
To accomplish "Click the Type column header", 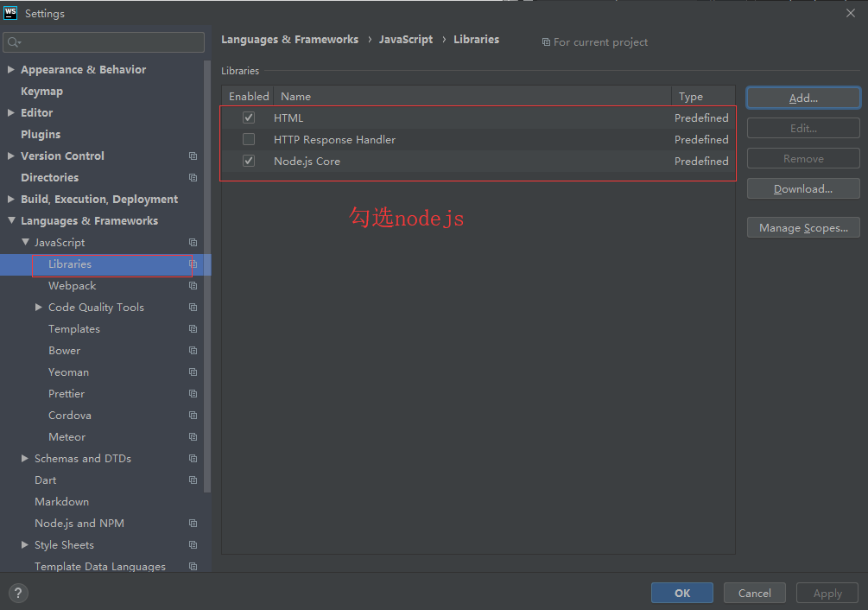I will (703, 96).
